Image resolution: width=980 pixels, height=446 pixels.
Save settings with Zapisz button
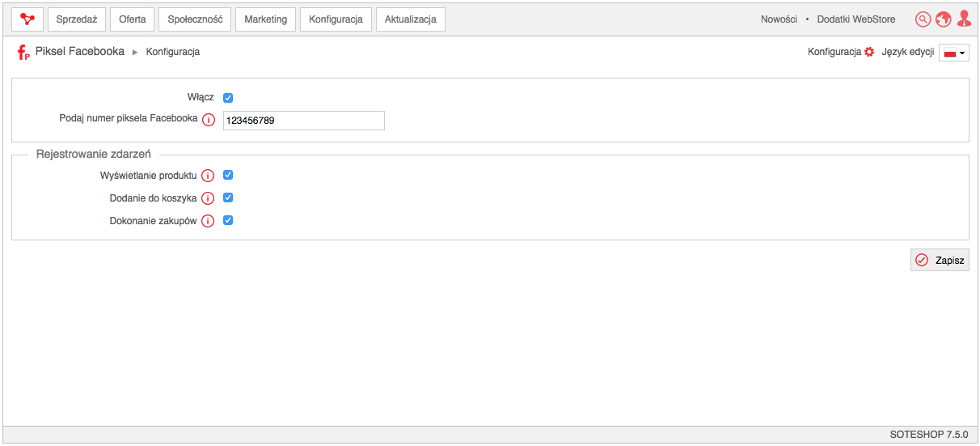[x=940, y=260]
